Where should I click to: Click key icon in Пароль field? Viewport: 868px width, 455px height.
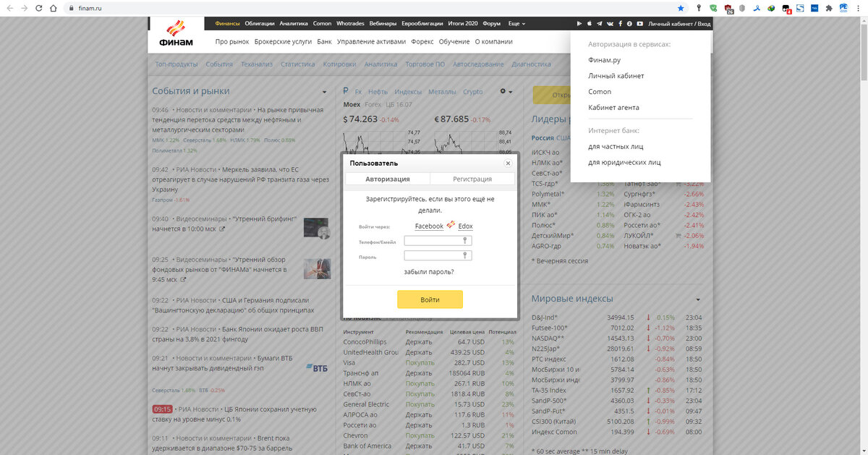pyautogui.click(x=465, y=255)
